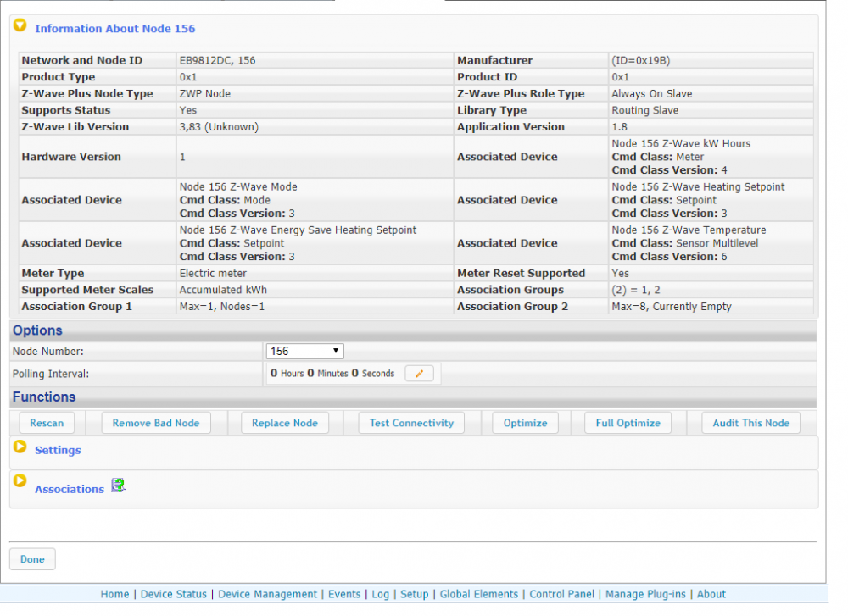Start a Full Optimize
This screenshot has height=616, width=848.
[628, 423]
